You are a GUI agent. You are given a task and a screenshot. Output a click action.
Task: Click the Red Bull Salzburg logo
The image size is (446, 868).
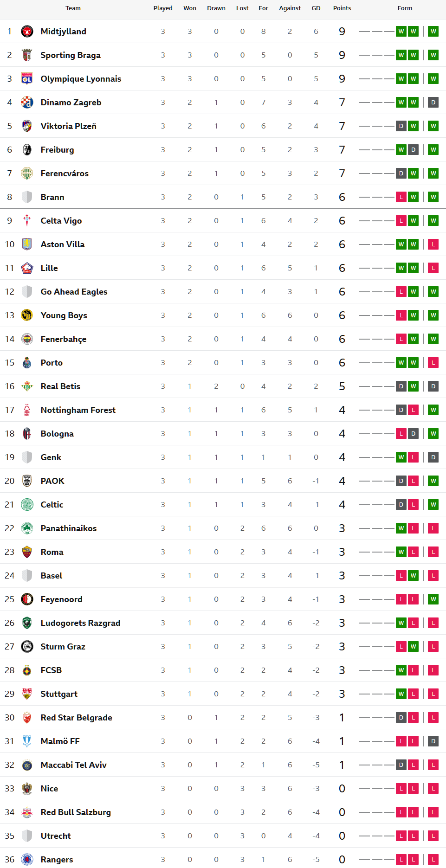pos(27,812)
